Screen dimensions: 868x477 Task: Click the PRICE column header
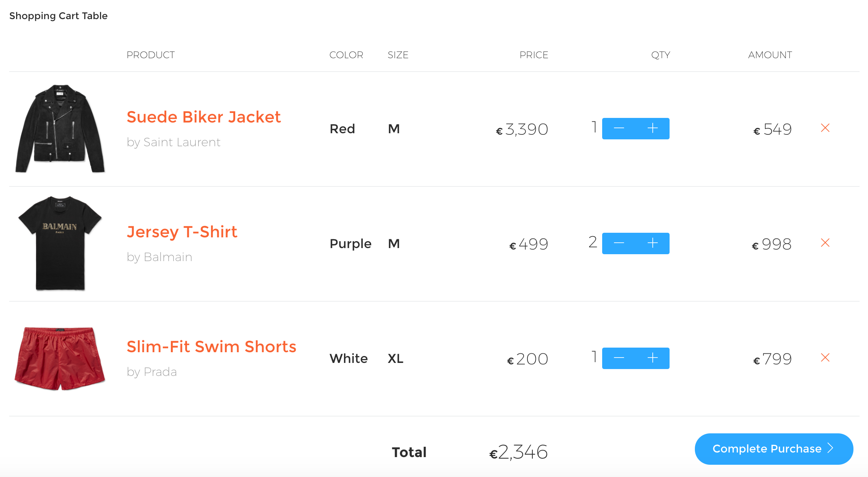click(x=534, y=55)
